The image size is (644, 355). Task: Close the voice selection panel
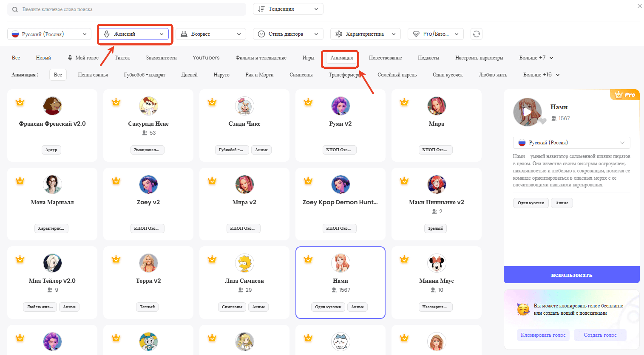[x=639, y=6]
